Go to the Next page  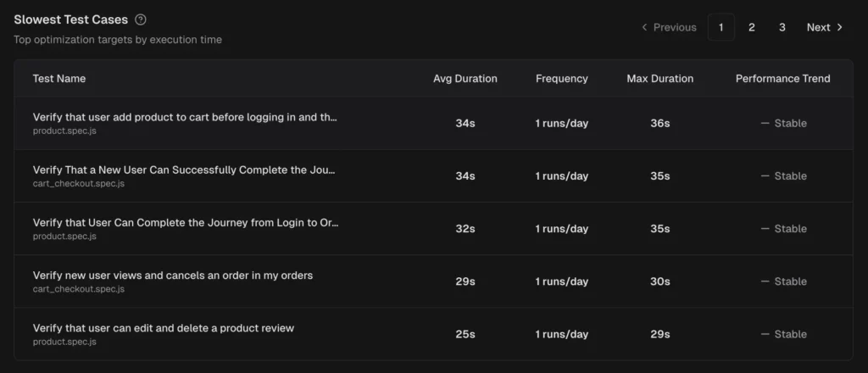(825, 27)
